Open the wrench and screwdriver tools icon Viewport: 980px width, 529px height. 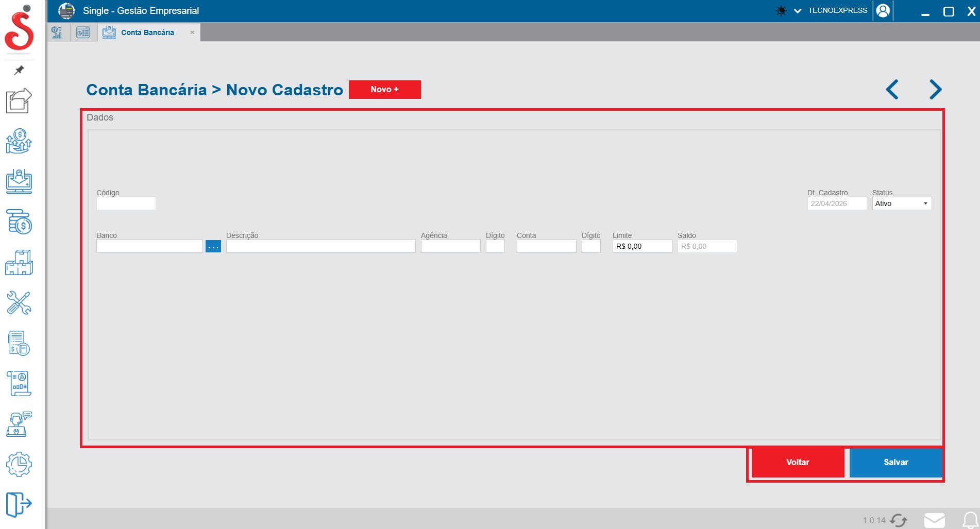coord(19,303)
